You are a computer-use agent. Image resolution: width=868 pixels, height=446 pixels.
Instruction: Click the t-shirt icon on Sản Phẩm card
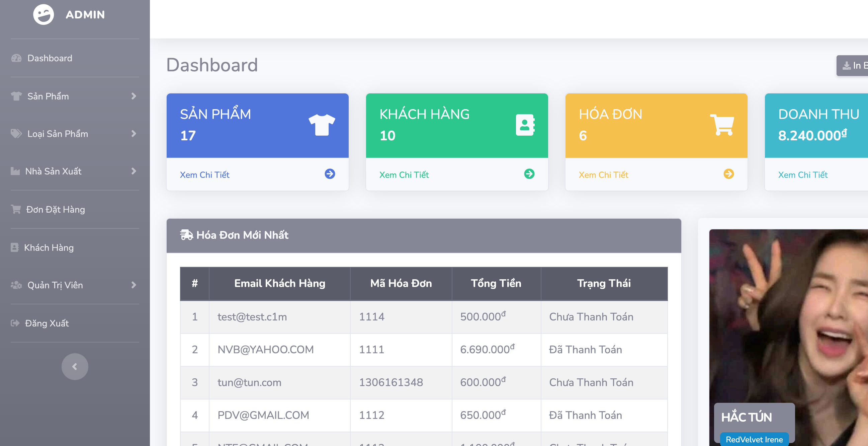(322, 125)
